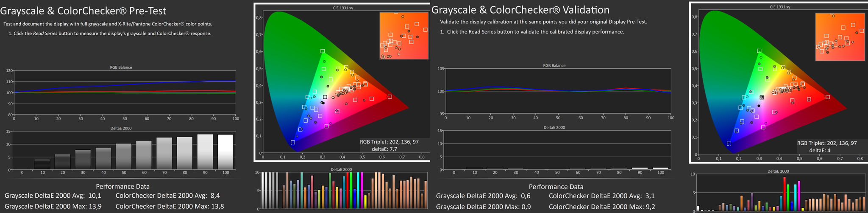Click Pre-Test RGB Triplet 202, 136, 97 readout
The height and width of the screenshot is (213, 868).
(x=389, y=142)
